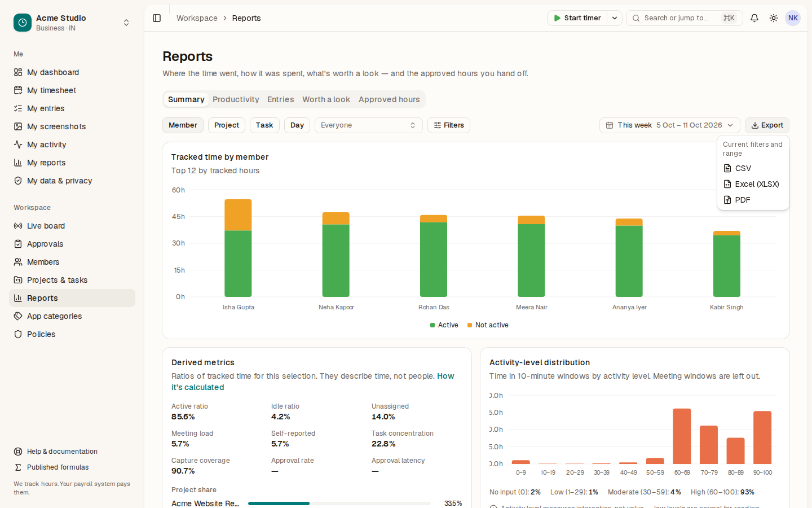Open Members page

(x=72, y=262)
